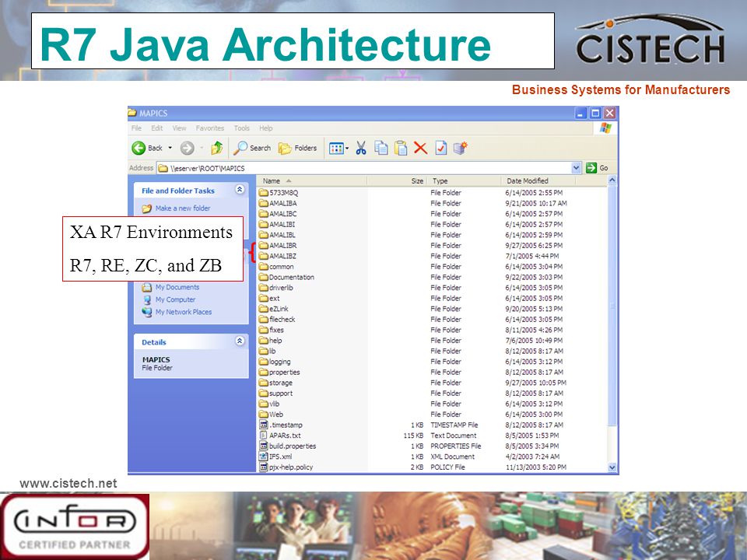Select the AMALIBA folder
This screenshot has height=560, width=747.
[x=278, y=203]
